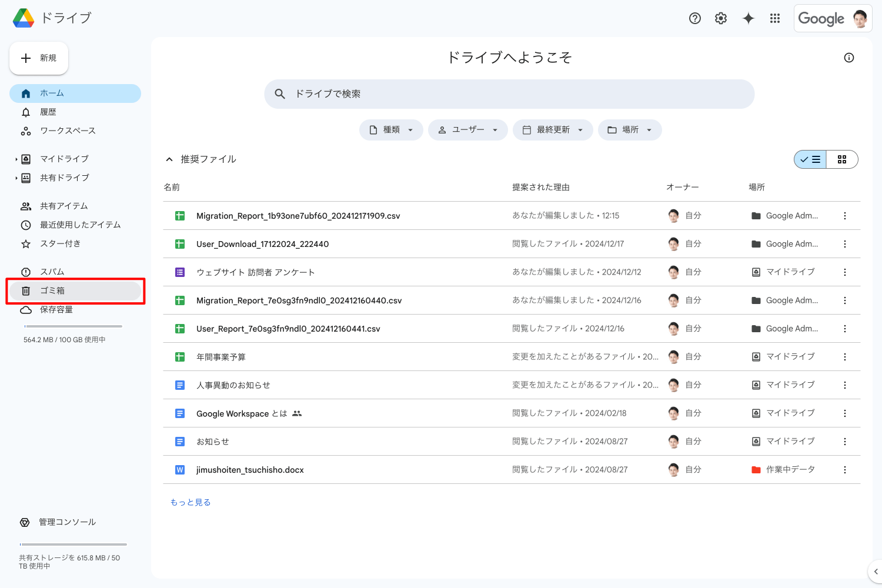Click the 新規 new button

click(39, 58)
